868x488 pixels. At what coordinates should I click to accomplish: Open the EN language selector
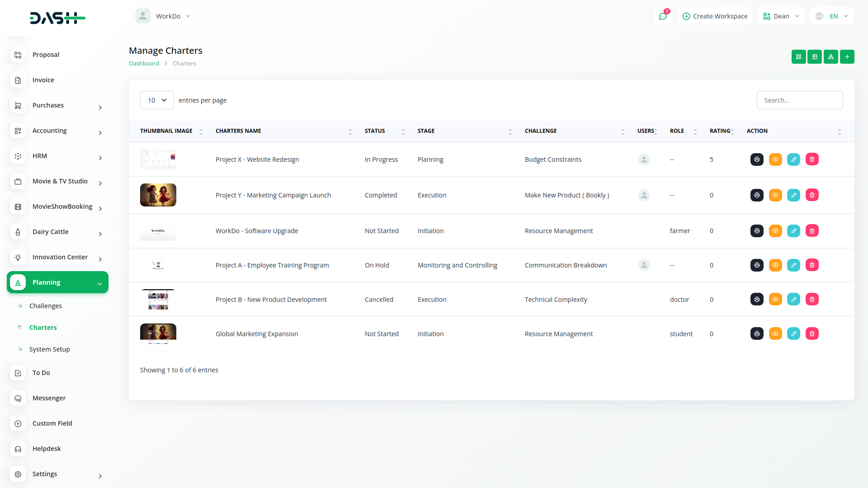pos(832,16)
